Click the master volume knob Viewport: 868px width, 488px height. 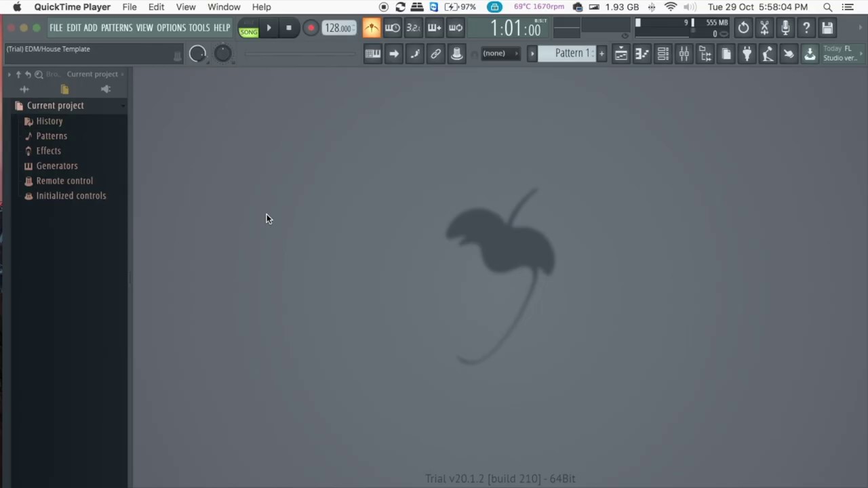[197, 54]
